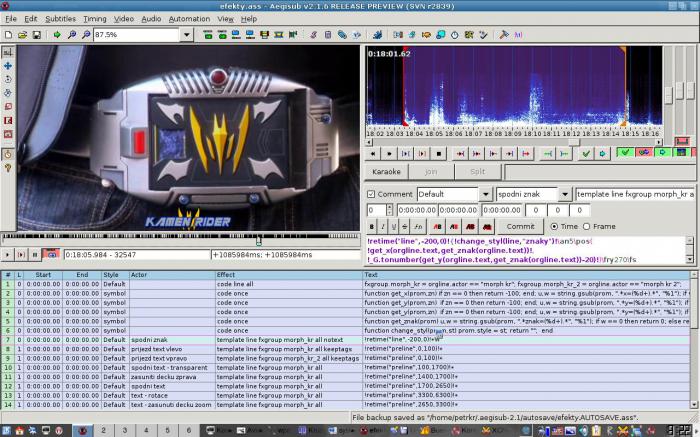
Task: Go to previous line in audio
Action: point(373,154)
